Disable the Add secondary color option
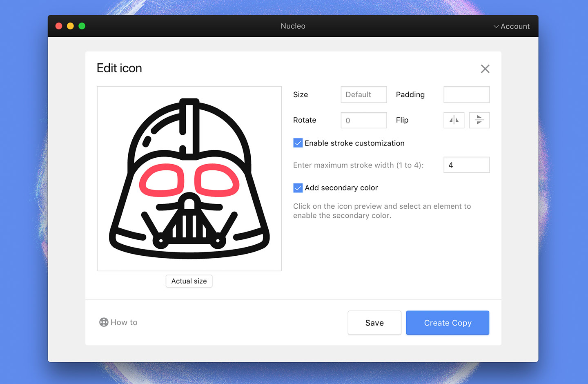The image size is (588, 384). (x=298, y=188)
